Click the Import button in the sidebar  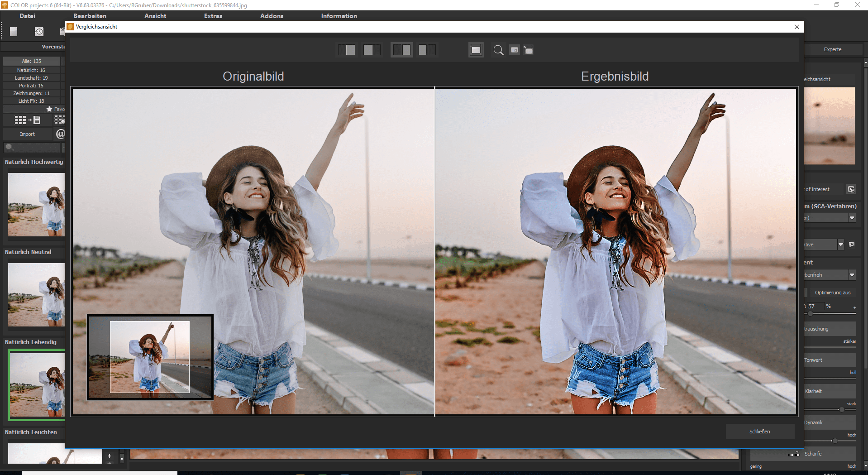27,134
